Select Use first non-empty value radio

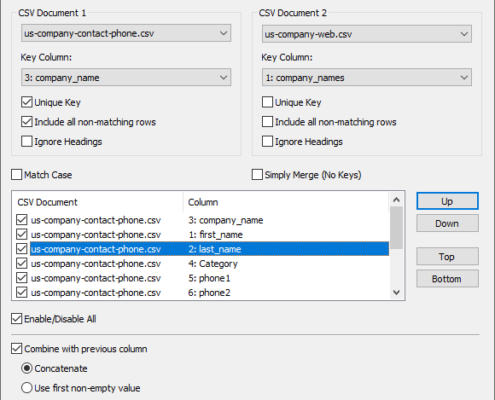(27, 388)
